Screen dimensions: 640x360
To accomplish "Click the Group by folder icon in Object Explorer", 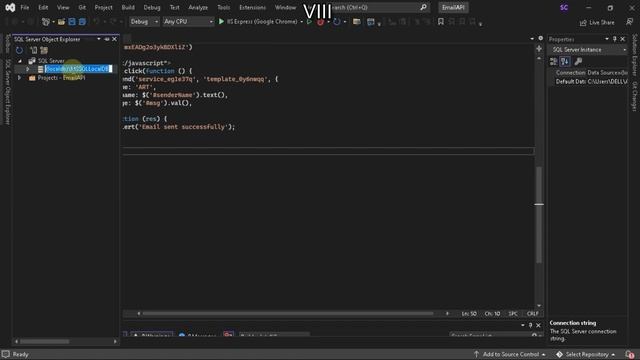I will tap(44, 50).
